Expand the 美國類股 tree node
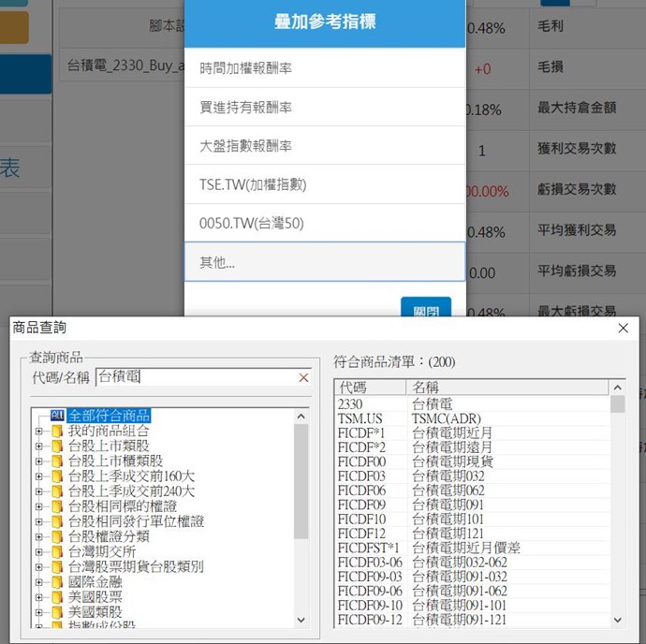Screen dimensions: 646x644 click(39, 611)
